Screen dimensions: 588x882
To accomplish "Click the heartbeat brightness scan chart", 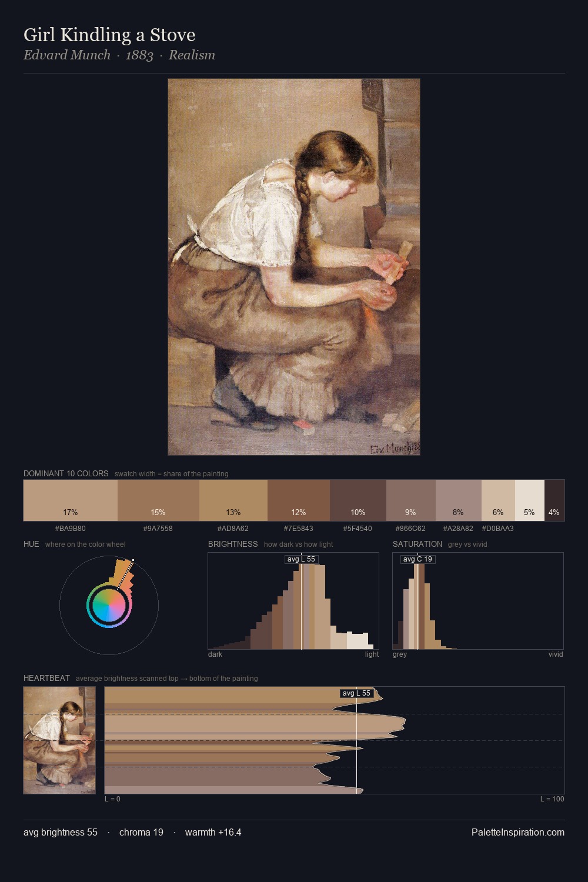I will coord(335,740).
